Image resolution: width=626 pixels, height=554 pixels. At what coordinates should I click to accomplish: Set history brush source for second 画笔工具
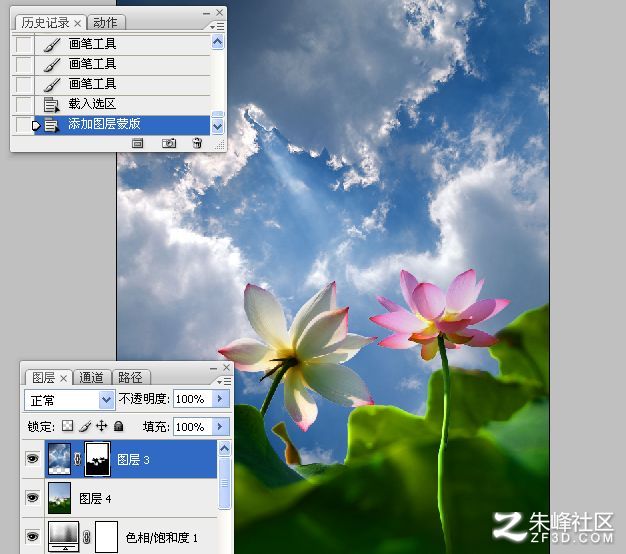24,64
